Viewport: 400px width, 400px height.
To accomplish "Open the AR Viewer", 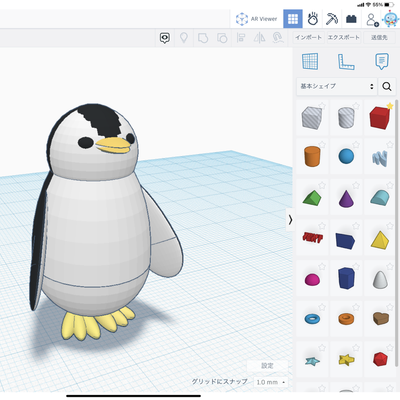I will tap(256, 19).
